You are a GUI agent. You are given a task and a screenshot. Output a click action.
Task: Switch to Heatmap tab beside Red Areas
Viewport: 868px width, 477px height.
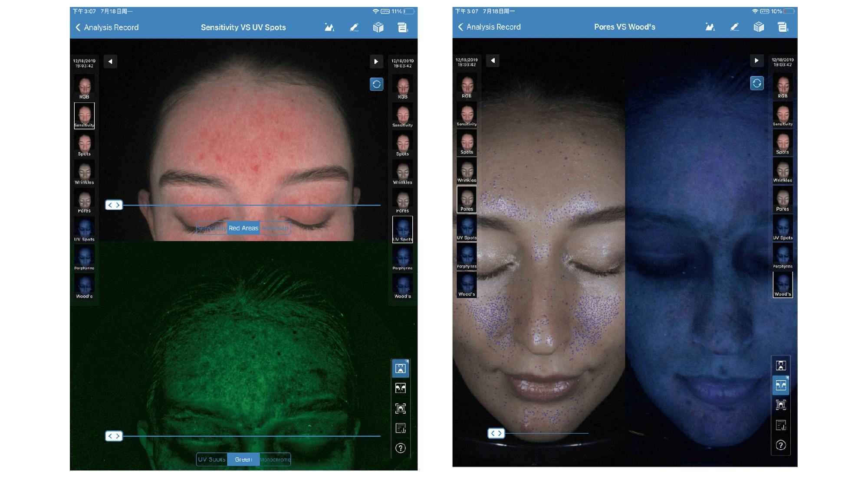(275, 228)
